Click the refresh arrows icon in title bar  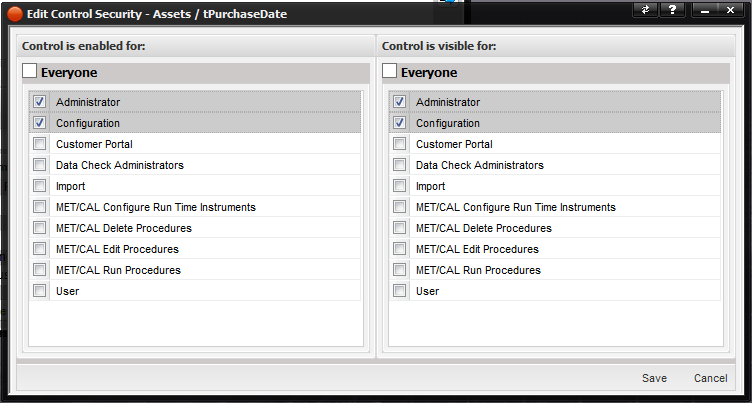(646, 10)
